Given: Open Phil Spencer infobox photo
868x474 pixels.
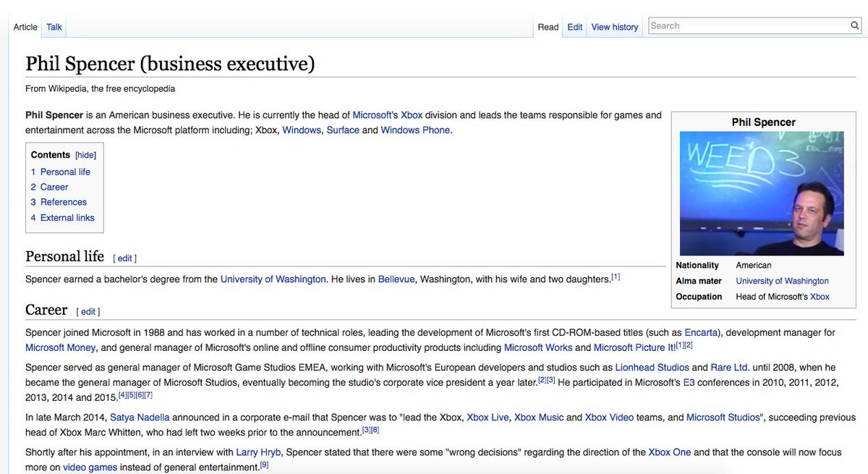Looking at the screenshot, I should [762, 193].
